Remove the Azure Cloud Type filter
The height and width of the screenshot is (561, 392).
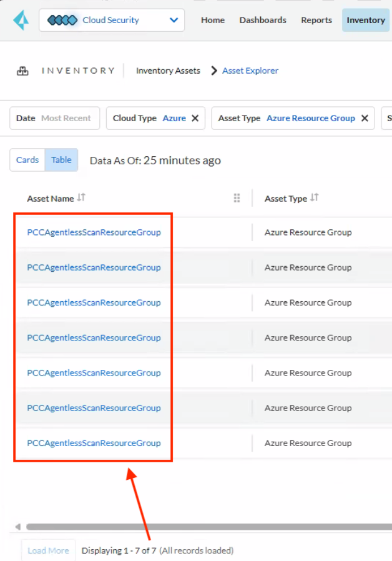point(195,118)
